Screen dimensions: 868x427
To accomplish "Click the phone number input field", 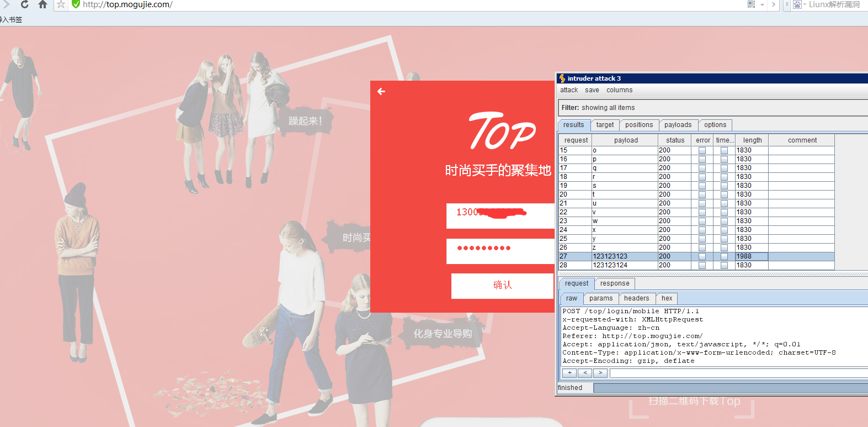I will 500,216.
